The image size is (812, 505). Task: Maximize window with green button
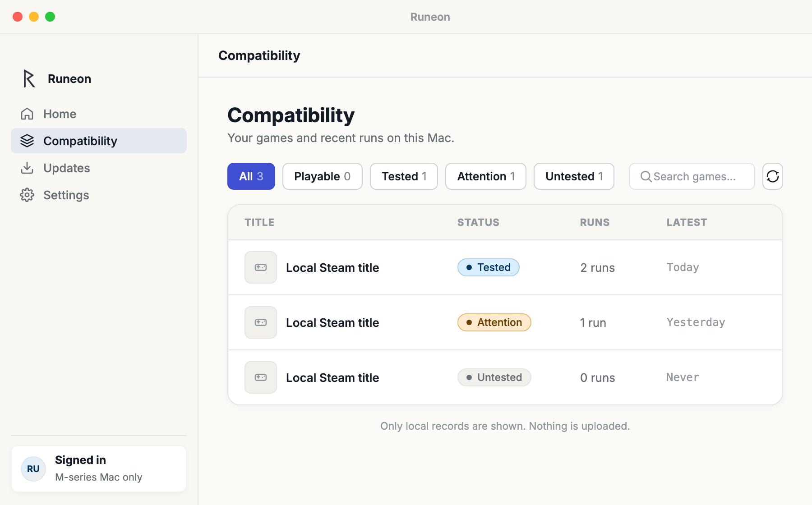click(50, 17)
